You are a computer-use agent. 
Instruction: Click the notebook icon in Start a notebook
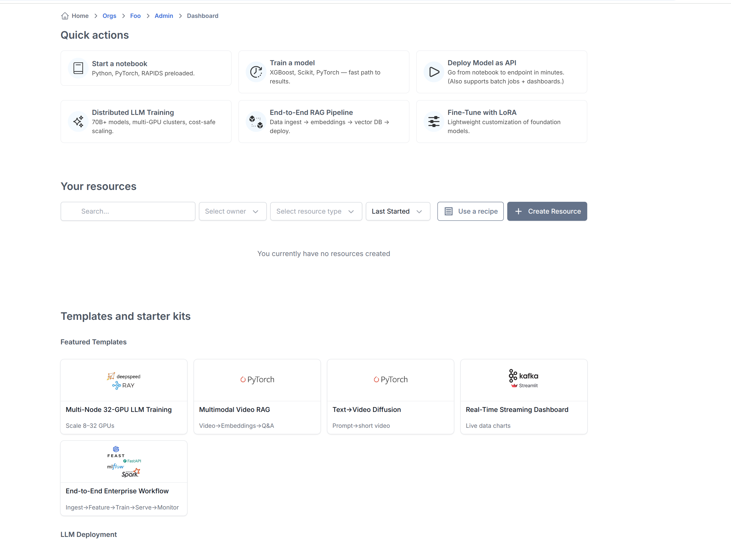[78, 68]
